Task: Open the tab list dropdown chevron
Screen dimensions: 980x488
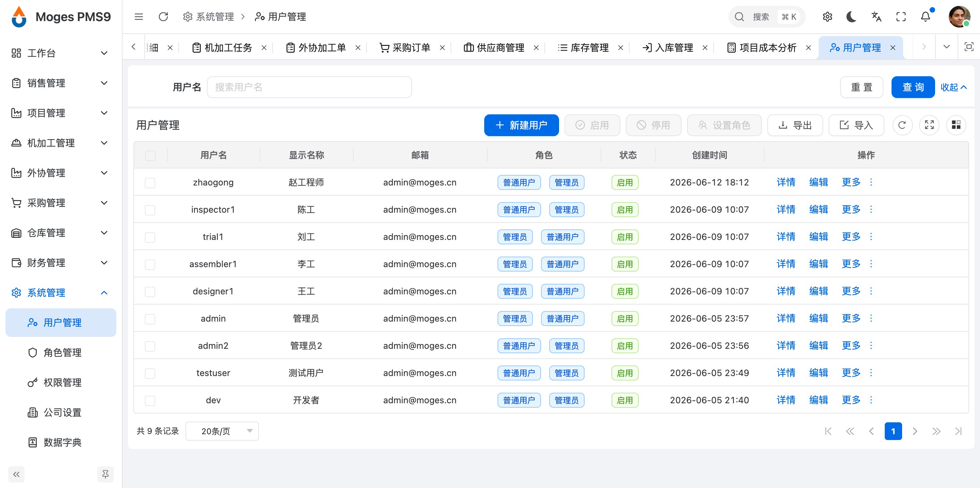Action: (947, 47)
